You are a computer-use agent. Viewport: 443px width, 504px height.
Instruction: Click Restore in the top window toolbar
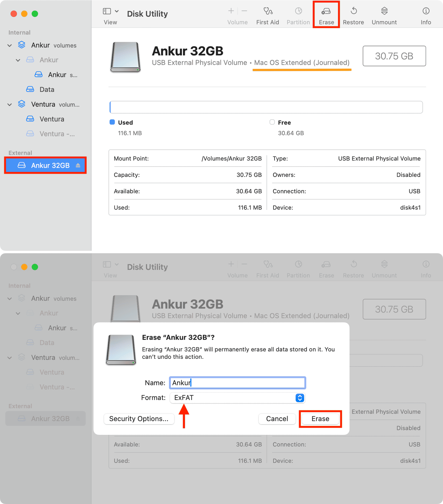pos(353,15)
